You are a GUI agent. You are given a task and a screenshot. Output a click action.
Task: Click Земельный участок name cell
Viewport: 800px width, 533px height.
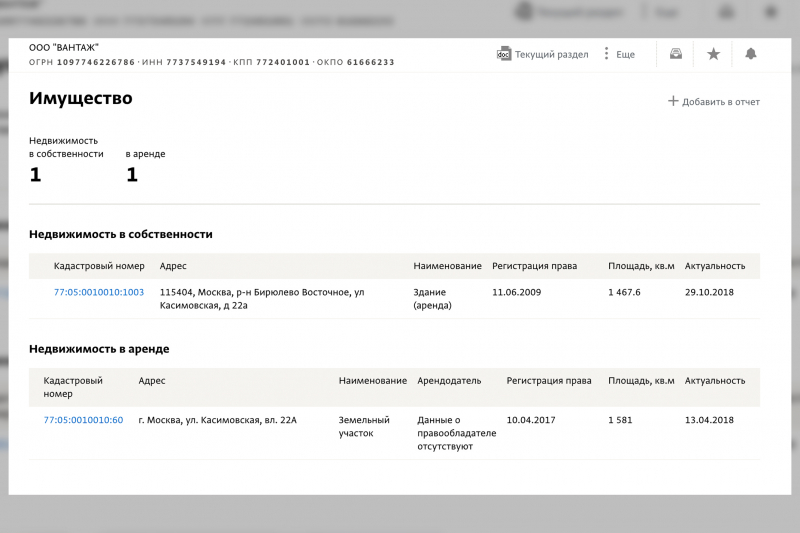[364, 426]
